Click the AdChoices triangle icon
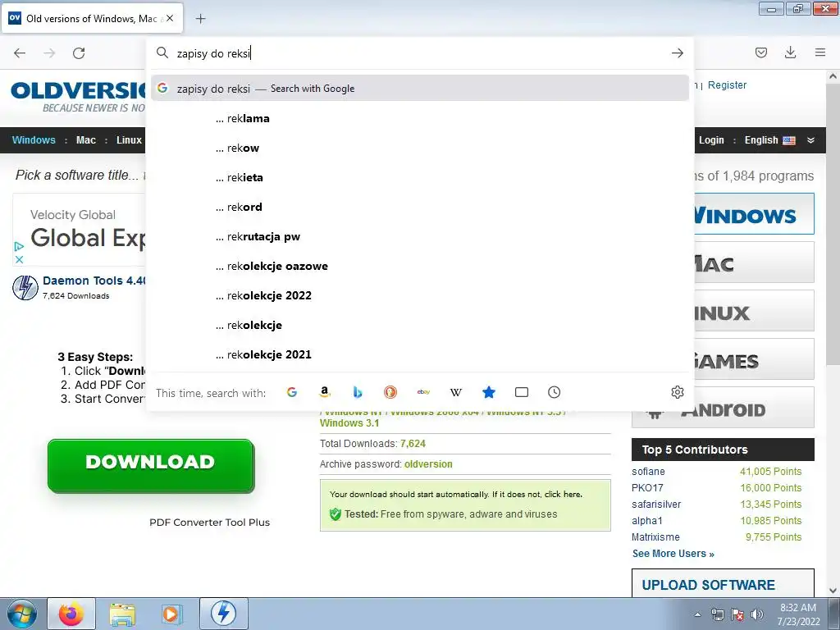840x630 pixels. pos(20,246)
